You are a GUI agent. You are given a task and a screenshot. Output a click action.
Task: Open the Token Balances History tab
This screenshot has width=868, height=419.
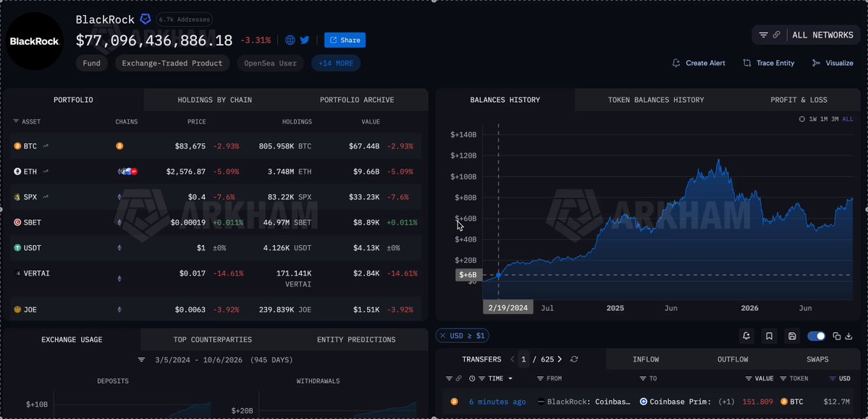pos(656,100)
